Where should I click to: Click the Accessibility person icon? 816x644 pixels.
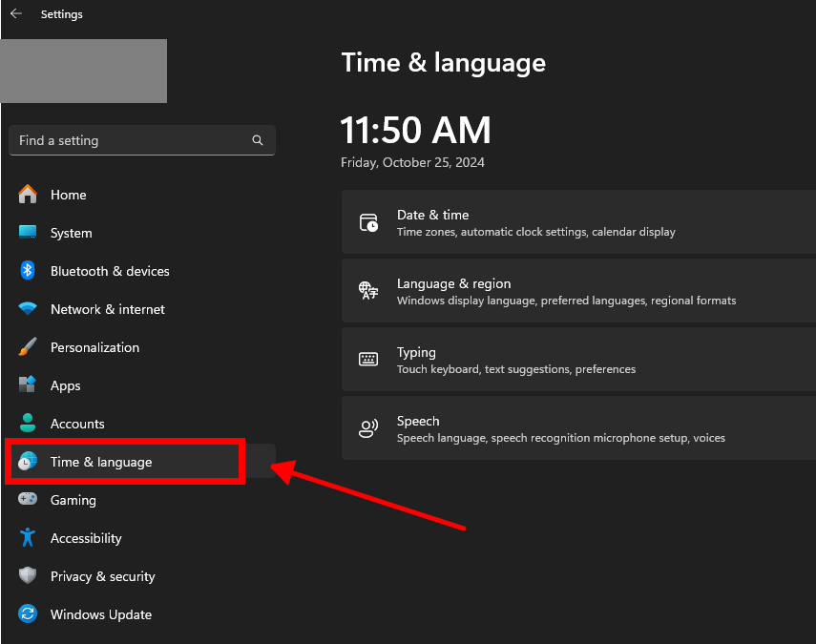click(x=28, y=538)
